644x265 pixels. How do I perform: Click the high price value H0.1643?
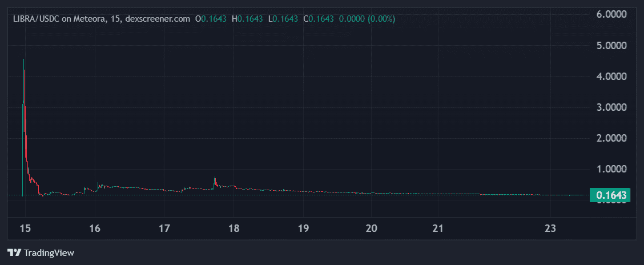point(247,19)
